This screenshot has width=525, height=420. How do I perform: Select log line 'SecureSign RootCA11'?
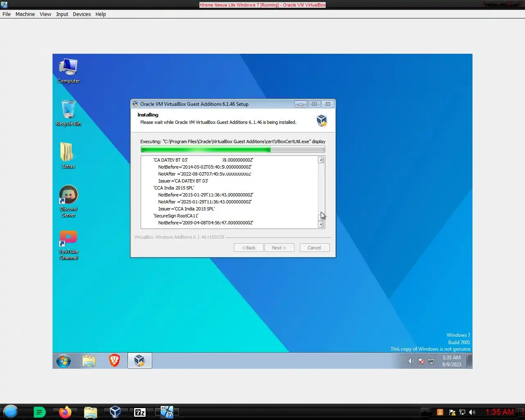[x=176, y=216]
